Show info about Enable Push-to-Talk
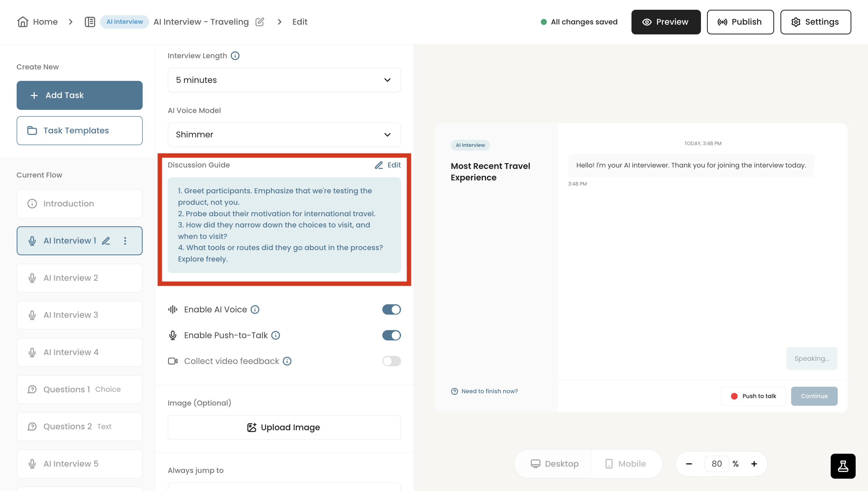The height and width of the screenshot is (491, 868). pos(276,335)
